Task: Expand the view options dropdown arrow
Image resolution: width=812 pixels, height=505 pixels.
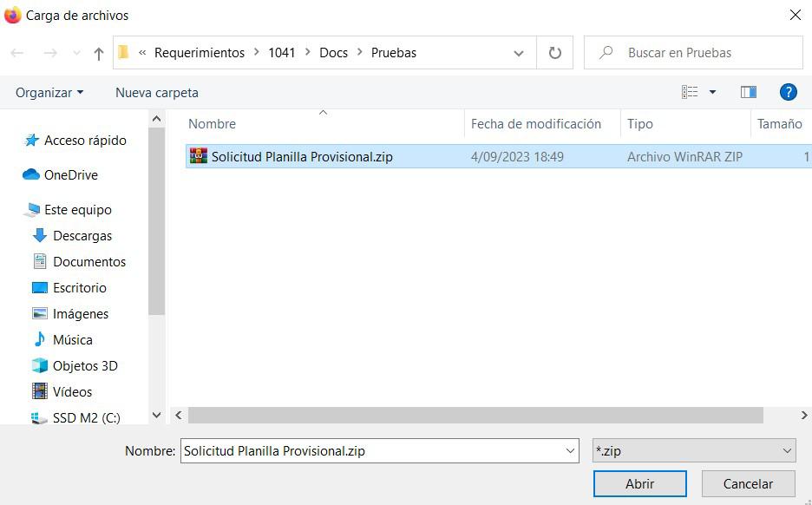Action: tap(712, 92)
